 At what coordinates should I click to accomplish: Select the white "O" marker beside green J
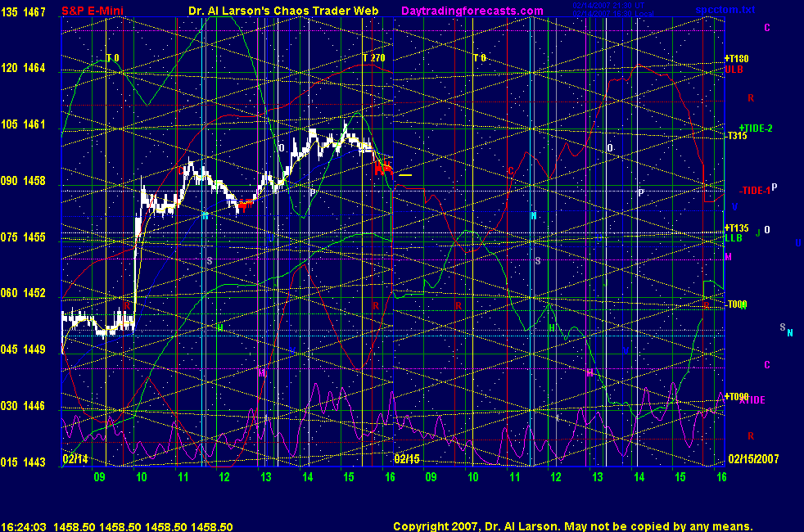tap(767, 230)
